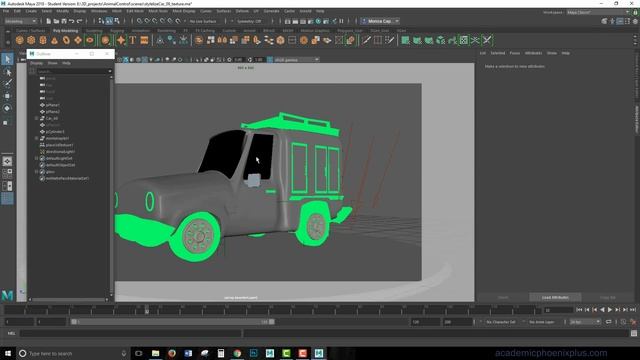Toggle snap to points
This screenshot has width=640, height=360.
click(x=155, y=21)
